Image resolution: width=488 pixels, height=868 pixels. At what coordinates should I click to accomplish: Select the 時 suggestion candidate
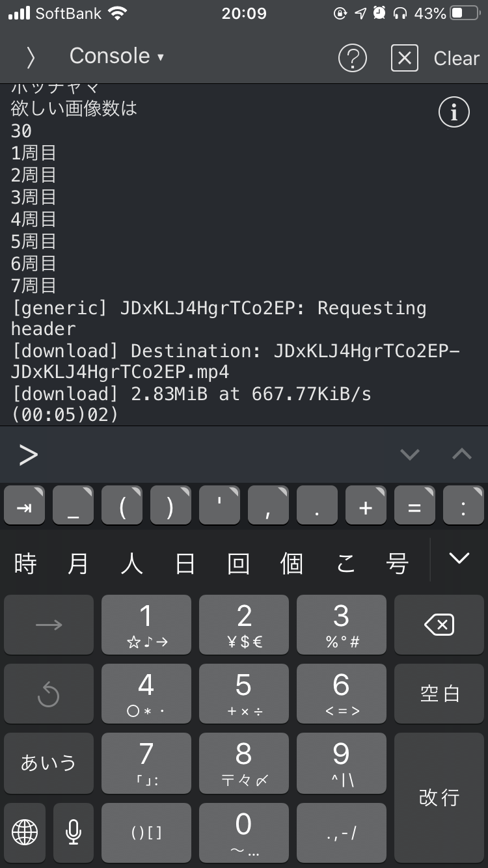pyautogui.click(x=25, y=563)
